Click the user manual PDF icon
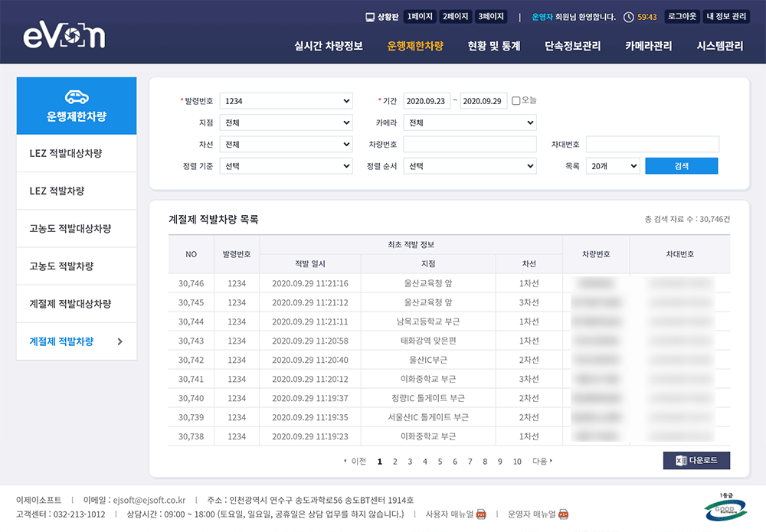Viewport: 766px width, 532px height. [481, 514]
